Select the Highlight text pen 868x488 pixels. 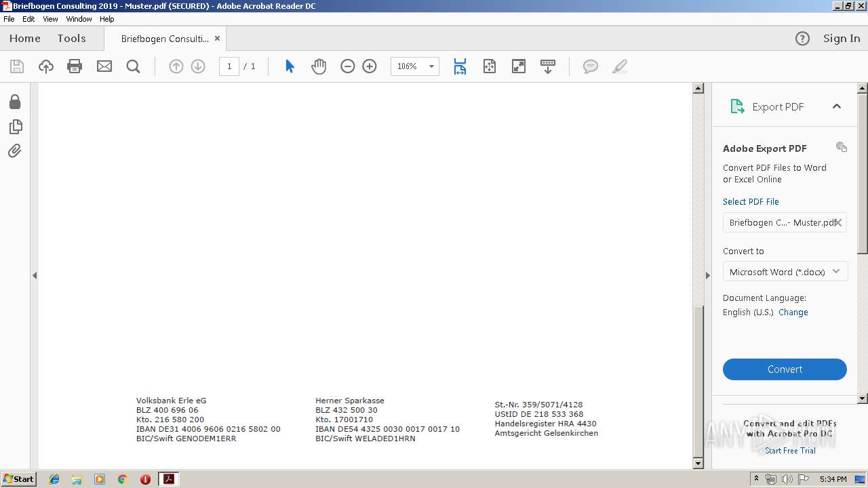pos(619,66)
